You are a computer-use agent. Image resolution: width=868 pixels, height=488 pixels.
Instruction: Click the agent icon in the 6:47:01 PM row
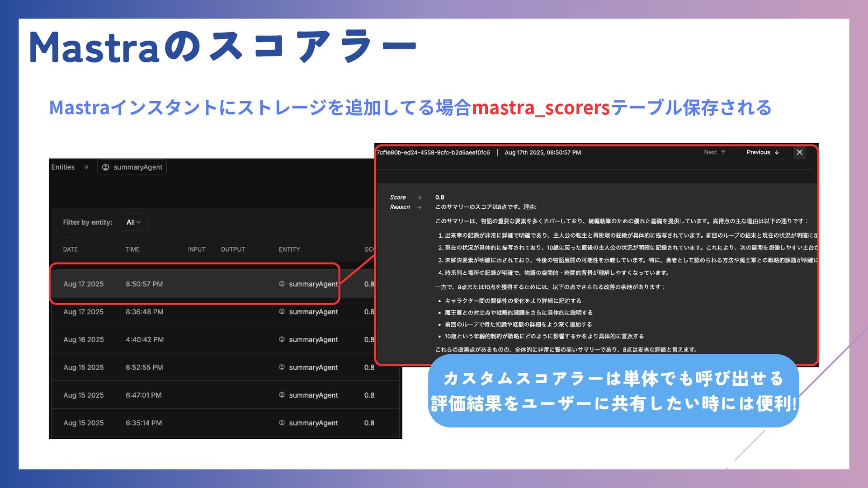[x=282, y=394]
